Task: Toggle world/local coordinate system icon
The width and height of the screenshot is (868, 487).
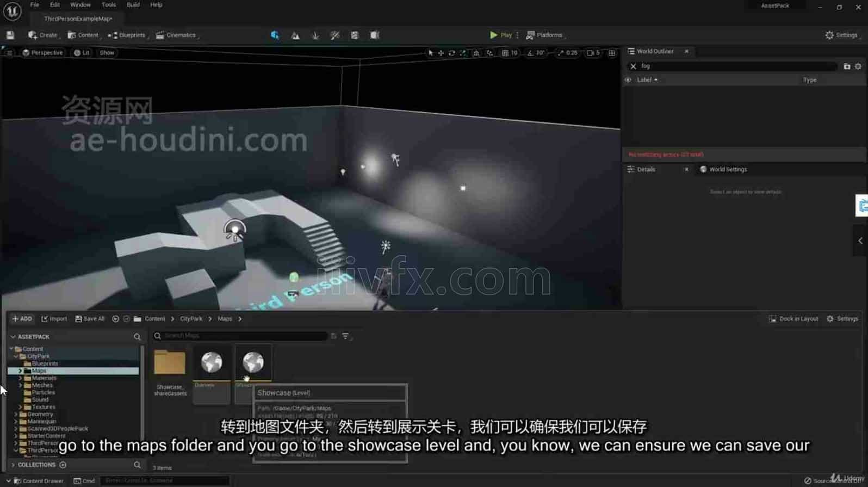Action: tap(476, 53)
